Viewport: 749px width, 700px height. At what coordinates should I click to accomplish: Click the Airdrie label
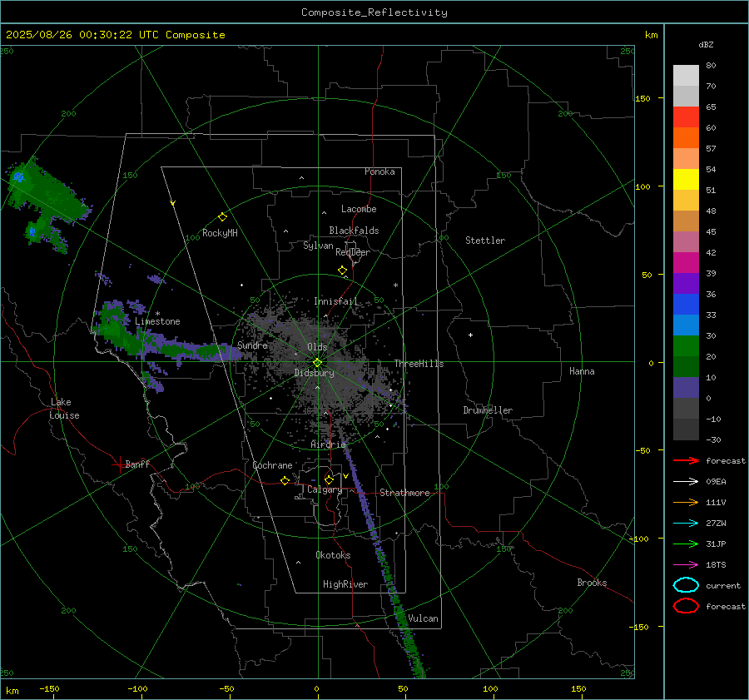tap(328, 444)
